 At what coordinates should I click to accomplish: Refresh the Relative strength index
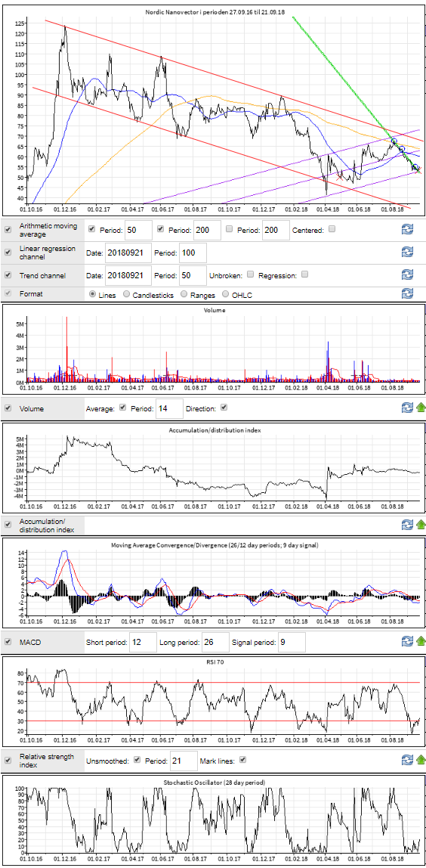click(x=406, y=759)
